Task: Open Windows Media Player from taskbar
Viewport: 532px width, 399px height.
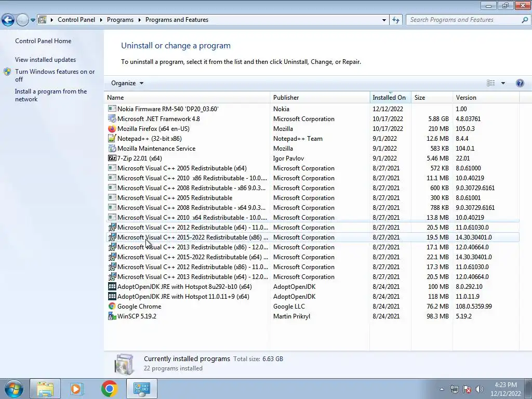Action: 77,389
